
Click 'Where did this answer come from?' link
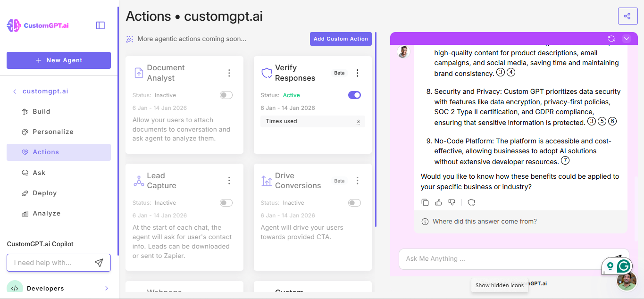pos(485,222)
